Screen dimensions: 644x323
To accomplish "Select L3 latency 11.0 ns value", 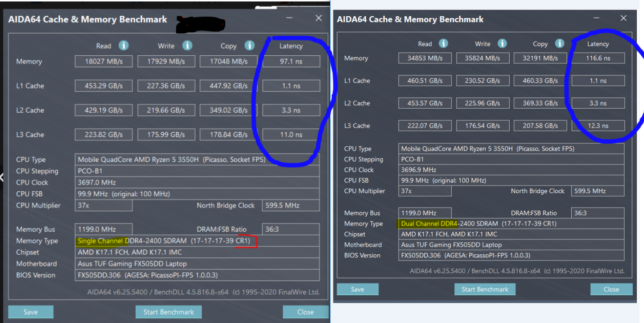I will [x=291, y=134].
